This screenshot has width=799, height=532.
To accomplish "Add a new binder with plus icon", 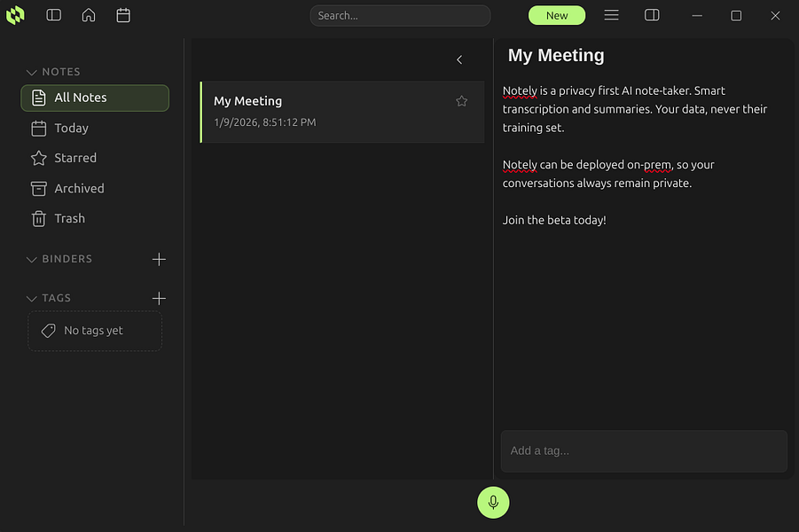I will [159, 260].
